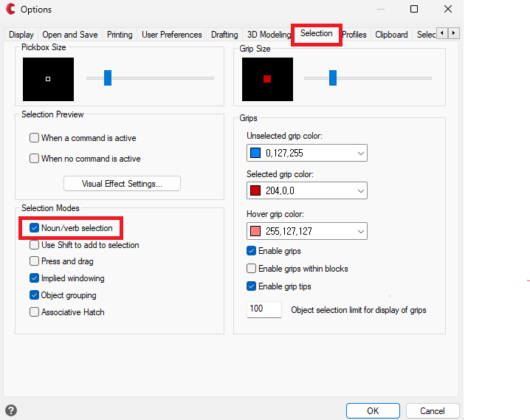This screenshot has height=420, width=530.
Task: Switch to the Drafting tab
Action: coord(224,35)
